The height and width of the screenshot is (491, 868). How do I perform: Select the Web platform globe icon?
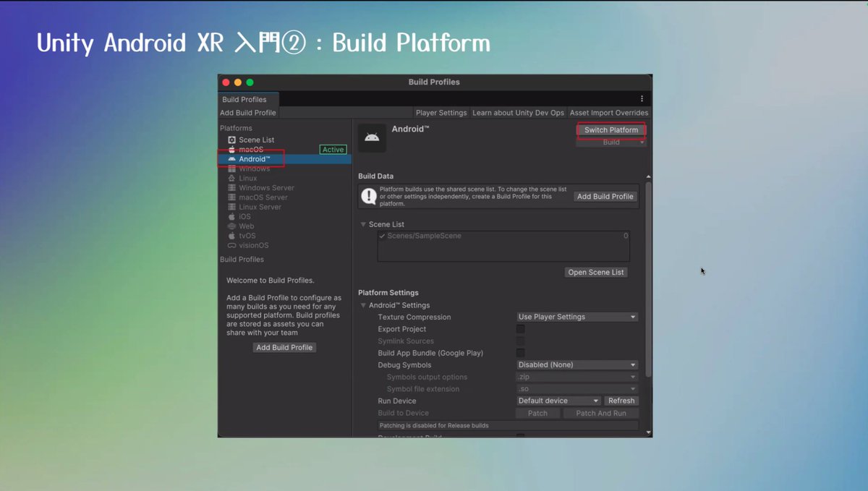pyautogui.click(x=231, y=226)
